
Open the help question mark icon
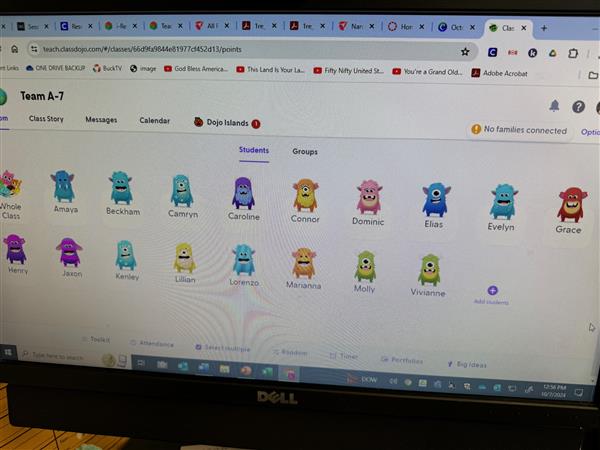[578, 107]
